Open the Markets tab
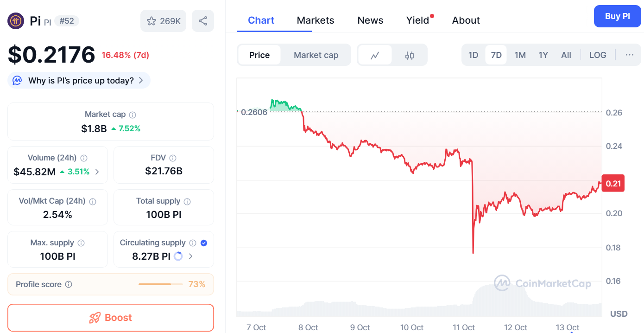The image size is (644, 333). pyautogui.click(x=315, y=20)
